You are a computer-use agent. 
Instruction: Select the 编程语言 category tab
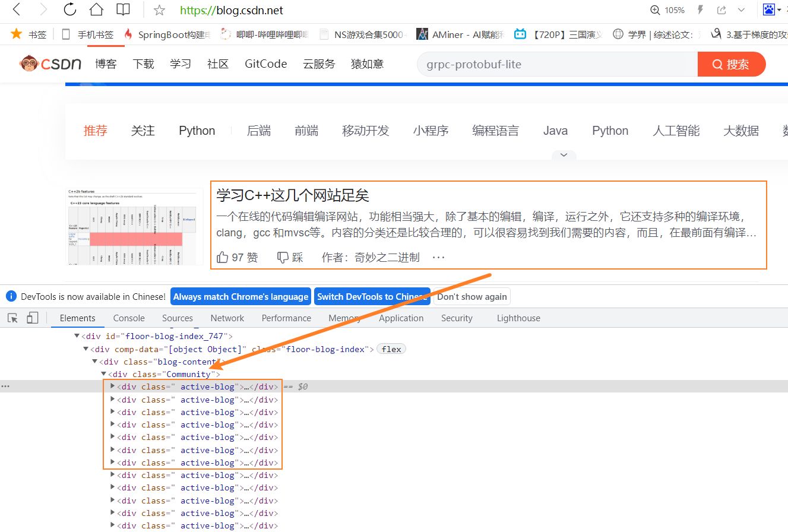point(496,131)
